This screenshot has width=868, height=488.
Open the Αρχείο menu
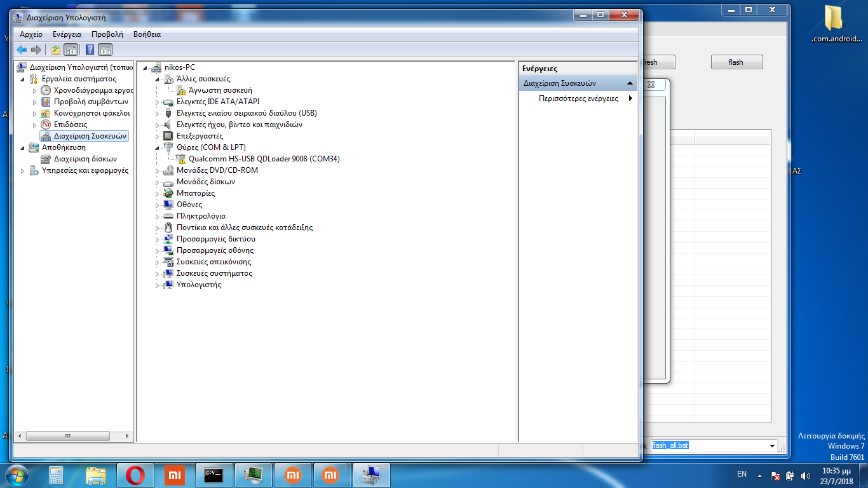(x=31, y=34)
